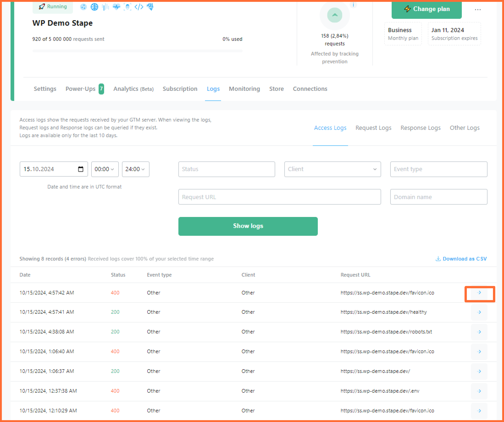Click the date input field 15.10.2024

[53, 169]
